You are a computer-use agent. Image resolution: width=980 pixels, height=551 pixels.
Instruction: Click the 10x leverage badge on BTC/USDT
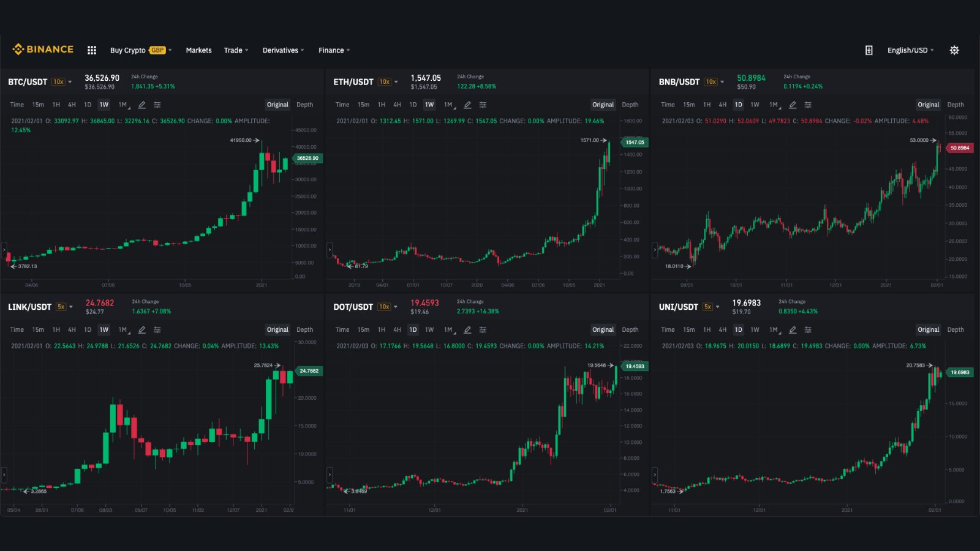[x=58, y=81]
